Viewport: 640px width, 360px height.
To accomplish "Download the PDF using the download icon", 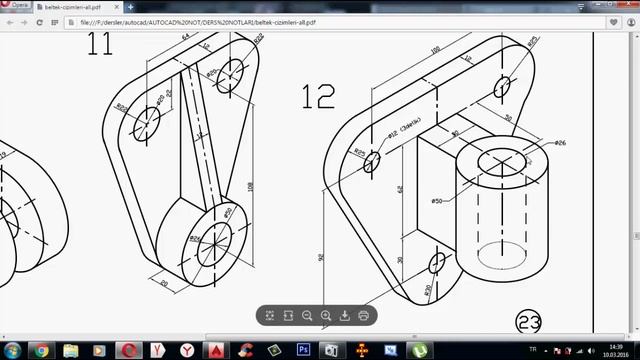I will pos(344,316).
